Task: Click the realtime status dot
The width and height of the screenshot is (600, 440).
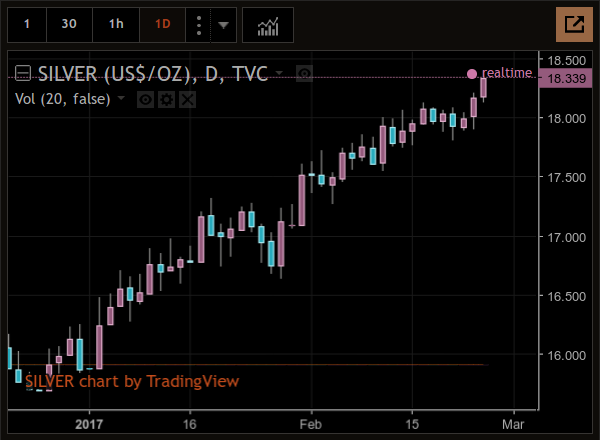Action: coord(472,74)
